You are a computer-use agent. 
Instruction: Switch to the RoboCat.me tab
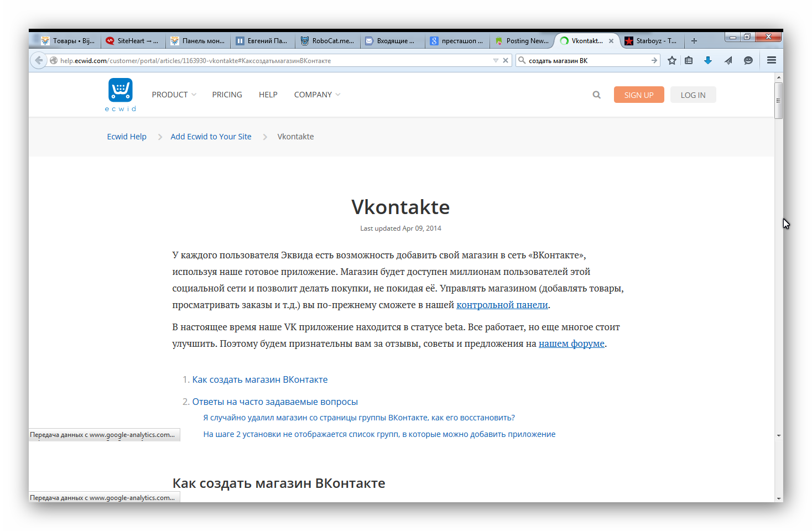(327, 41)
